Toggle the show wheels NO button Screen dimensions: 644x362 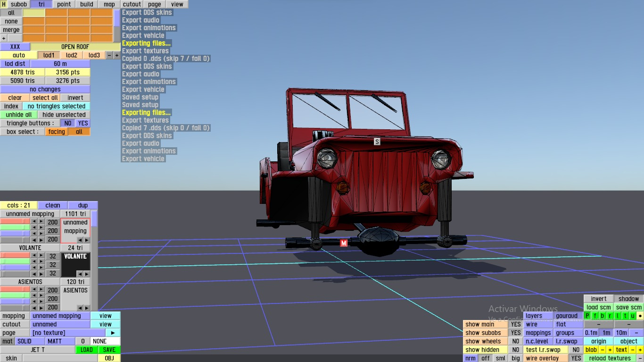(x=516, y=341)
